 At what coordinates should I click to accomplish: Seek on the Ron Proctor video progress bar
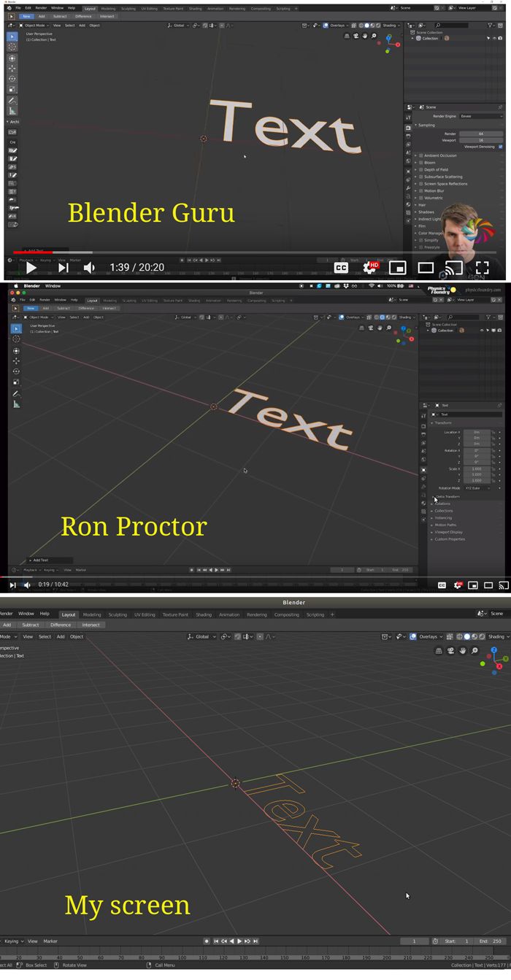point(255,577)
